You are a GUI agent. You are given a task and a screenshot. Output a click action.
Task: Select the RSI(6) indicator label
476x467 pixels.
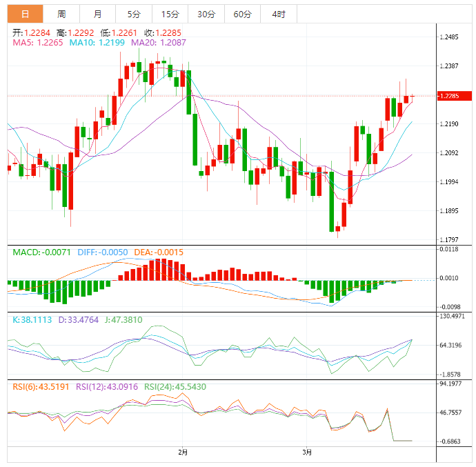coord(40,387)
